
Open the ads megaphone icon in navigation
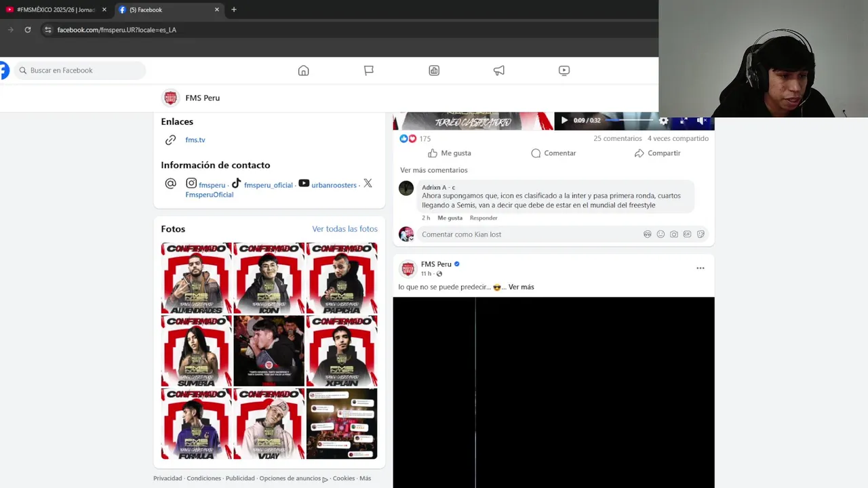499,70
